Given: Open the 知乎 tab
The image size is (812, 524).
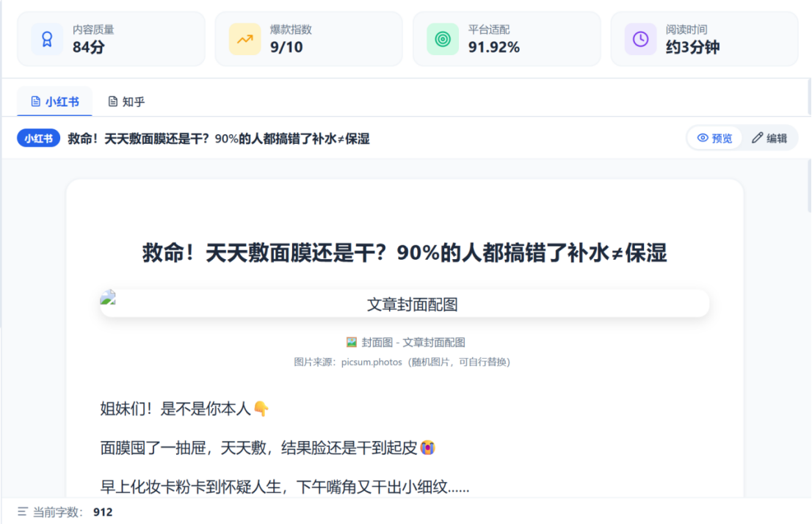Looking at the screenshot, I should (126, 101).
